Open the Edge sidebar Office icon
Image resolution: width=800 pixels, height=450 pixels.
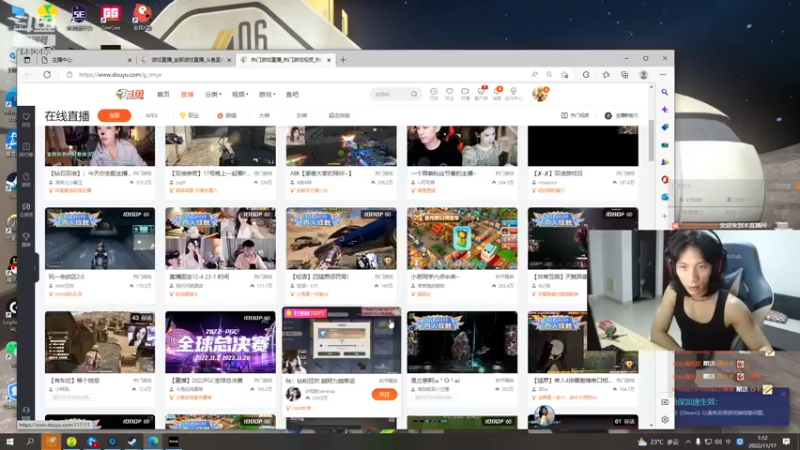pos(664,179)
